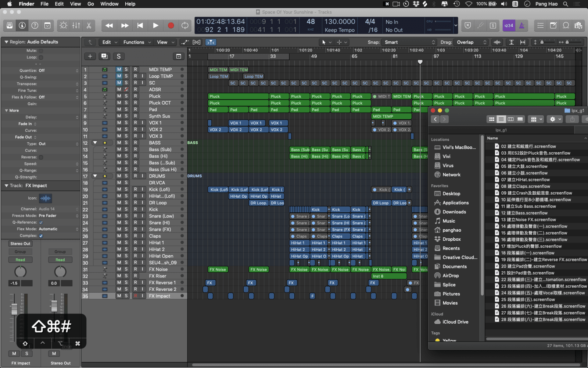Collapse Region Audio Defaults disclosure triangle
Screen dimensions: 588x368
6,42
